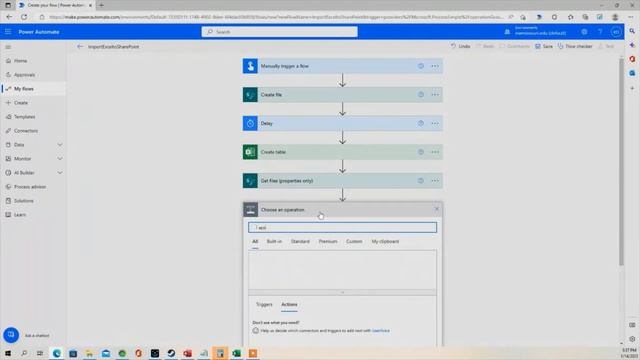Viewport: 640px width, 360px height.
Task: Expand the Data section chevron
Action: [x=60, y=145]
